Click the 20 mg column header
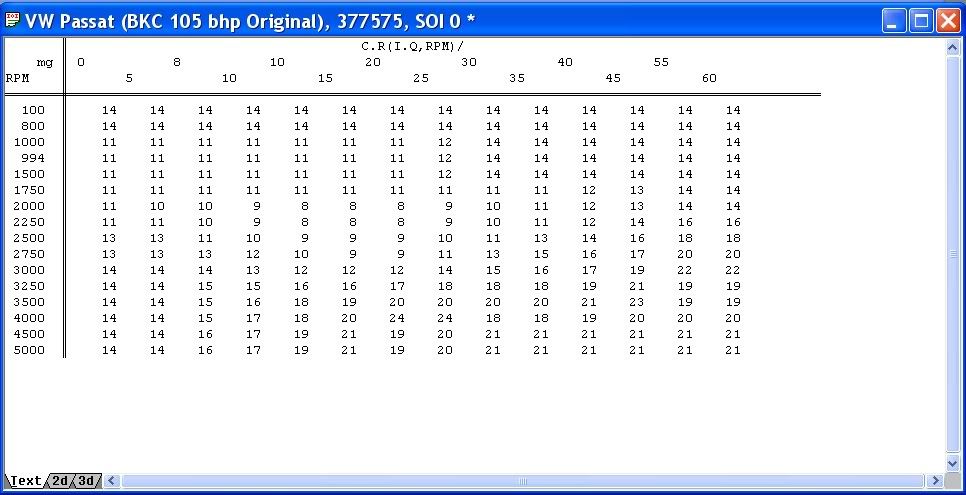 click(373, 62)
